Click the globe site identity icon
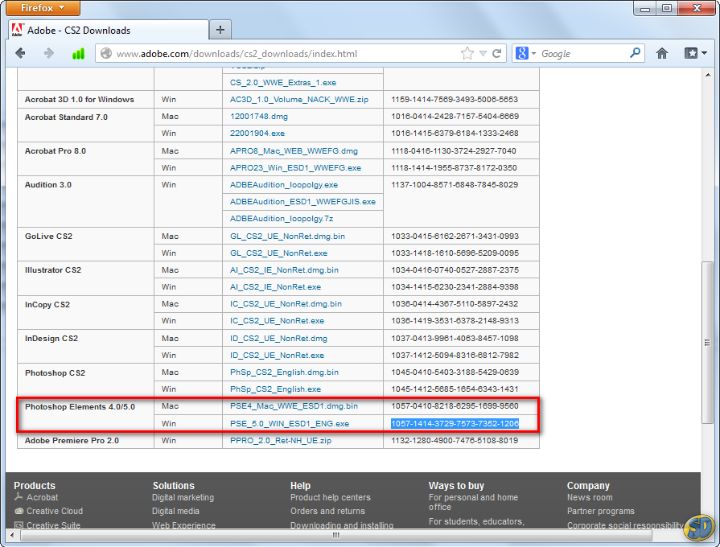 106,53
